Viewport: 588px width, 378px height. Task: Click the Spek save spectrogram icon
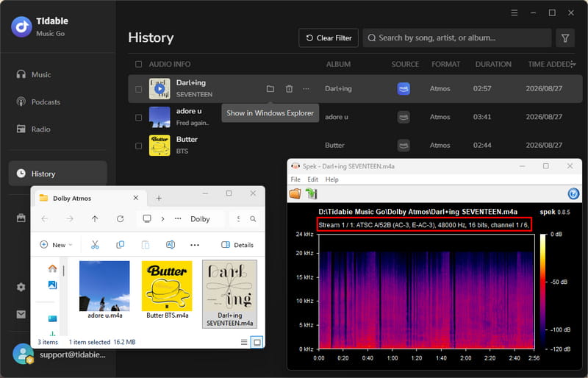[x=311, y=193]
